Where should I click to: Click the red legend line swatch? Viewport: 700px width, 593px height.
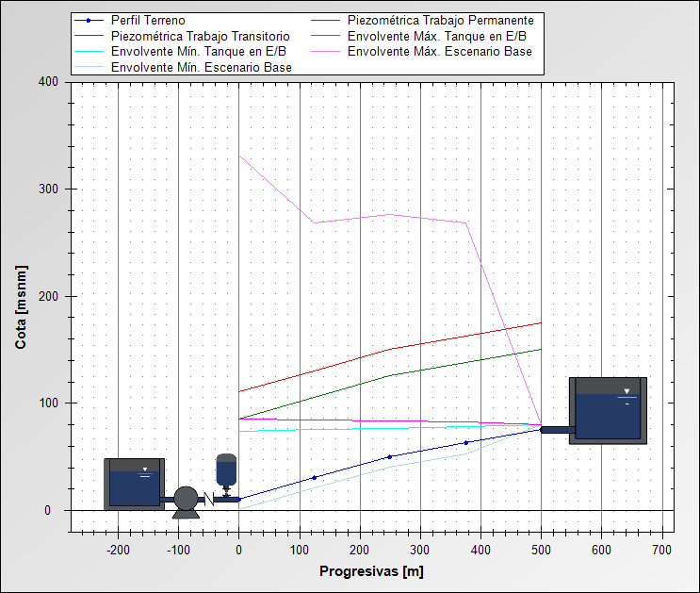click(89, 36)
